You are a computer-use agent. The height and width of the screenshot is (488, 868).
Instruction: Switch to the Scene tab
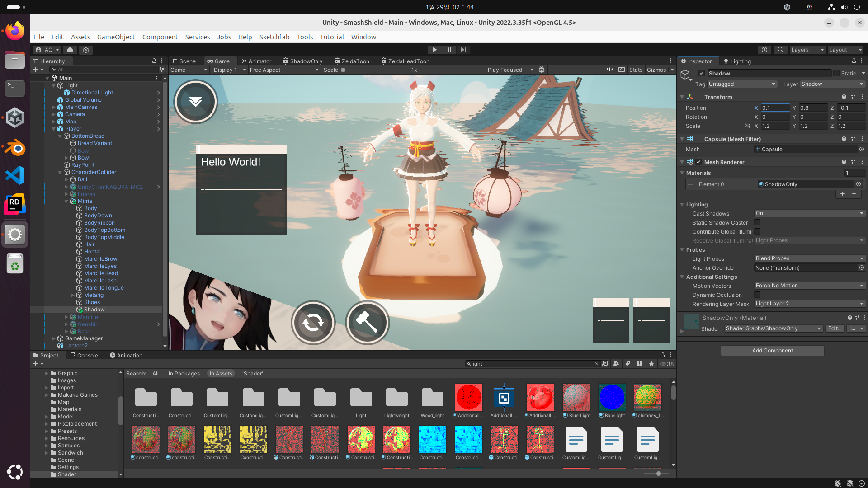(x=184, y=61)
